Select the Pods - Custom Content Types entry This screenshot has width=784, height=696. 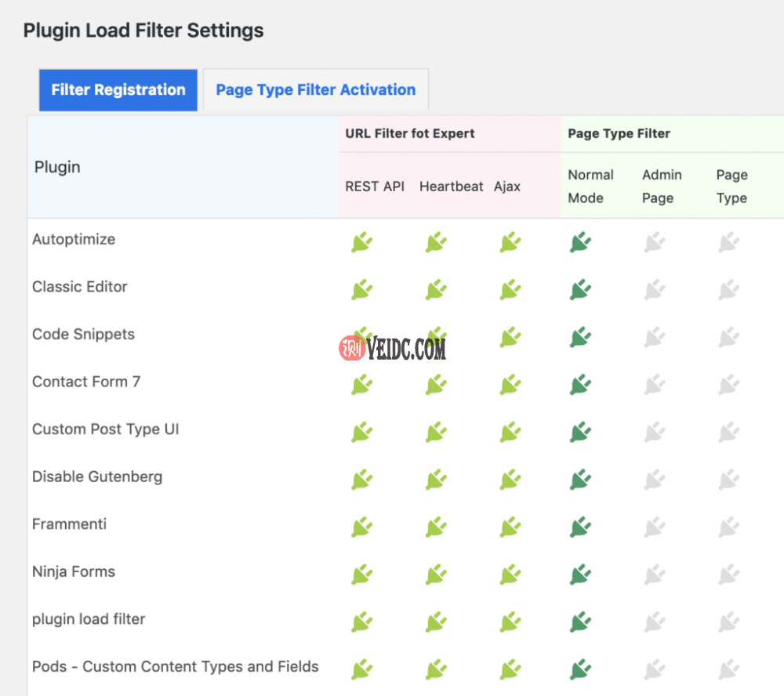174,666
